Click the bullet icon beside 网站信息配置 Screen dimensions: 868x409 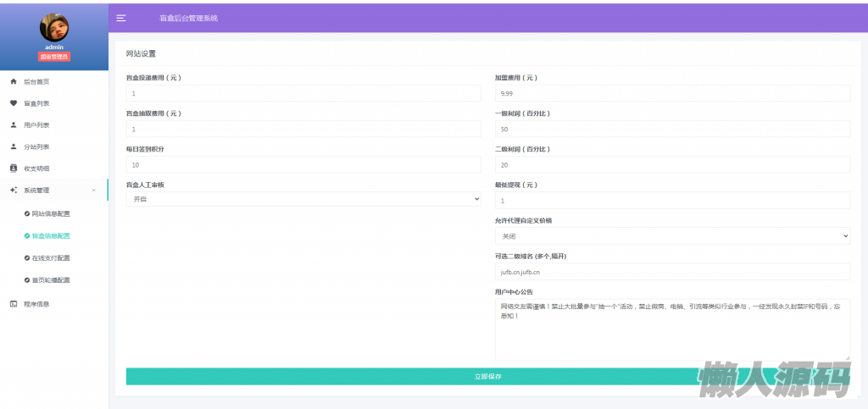tap(27, 214)
